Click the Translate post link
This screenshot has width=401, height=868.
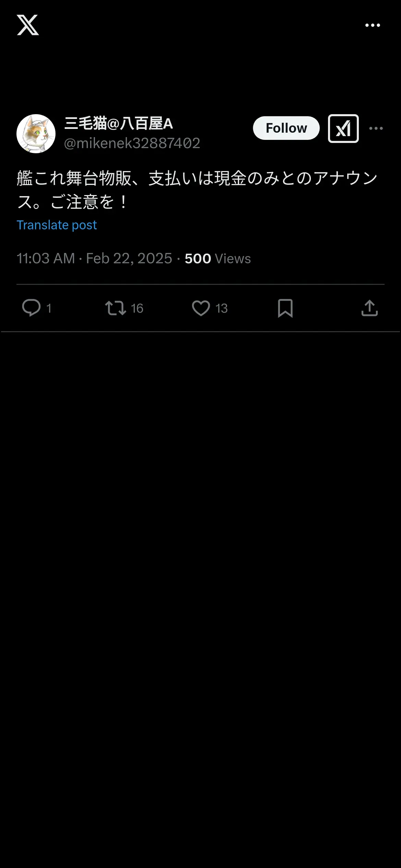[57, 225]
